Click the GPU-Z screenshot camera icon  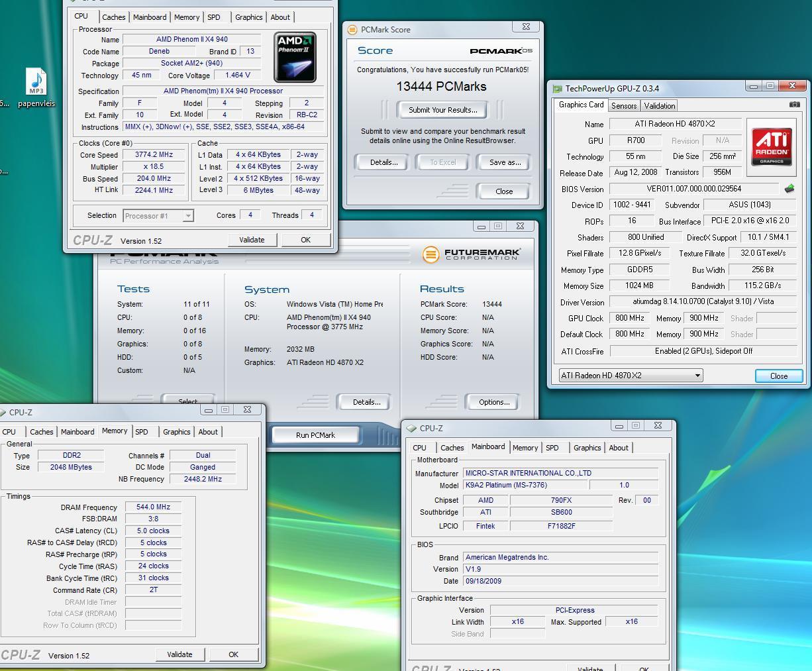pyautogui.click(x=794, y=105)
